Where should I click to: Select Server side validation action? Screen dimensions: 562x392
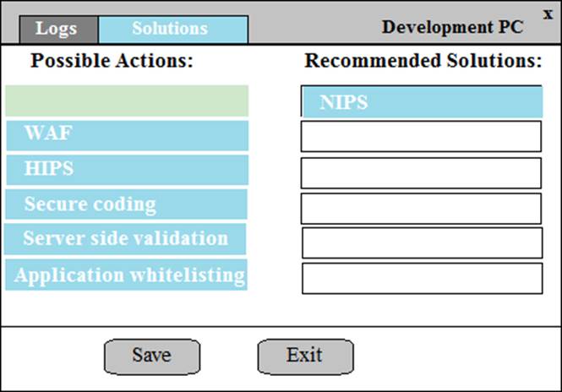127,239
